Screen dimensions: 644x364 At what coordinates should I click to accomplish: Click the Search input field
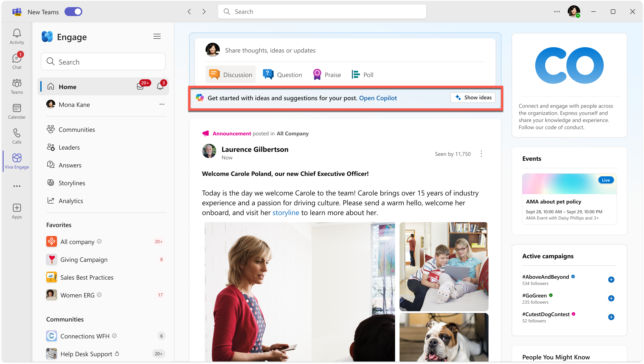(322, 12)
